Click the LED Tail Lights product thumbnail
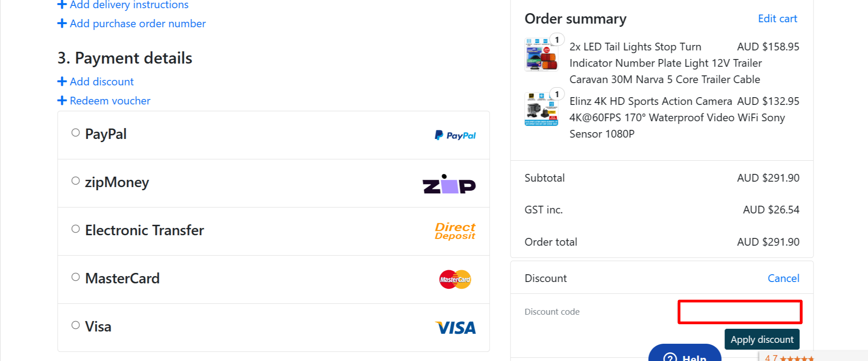 (x=541, y=54)
